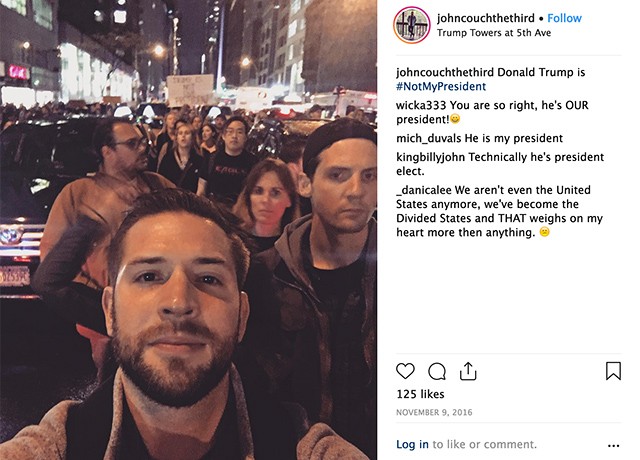Open comment bubble icon
Image resolution: width=640 pixels, height=460 pixels.
[x=437, y=371]
